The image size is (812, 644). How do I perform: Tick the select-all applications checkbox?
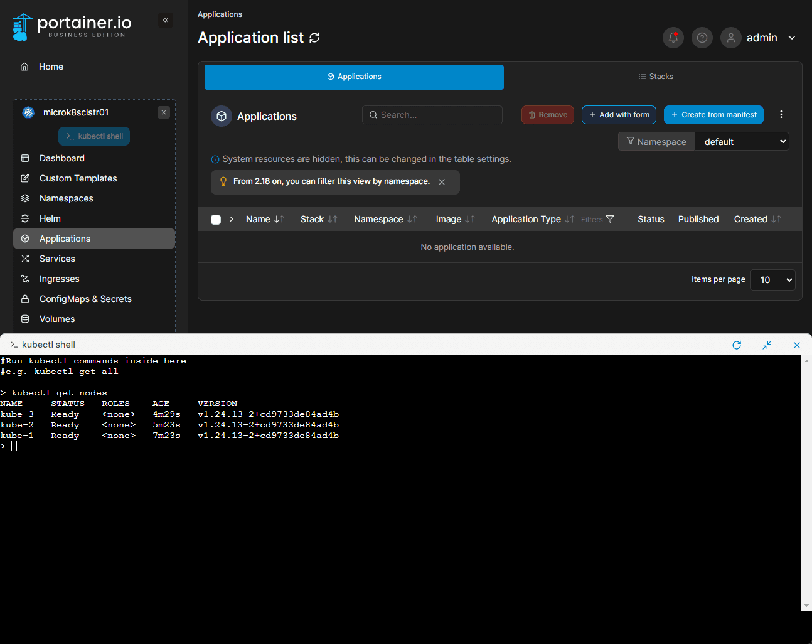pyautogui.click(x=216, y=220)
